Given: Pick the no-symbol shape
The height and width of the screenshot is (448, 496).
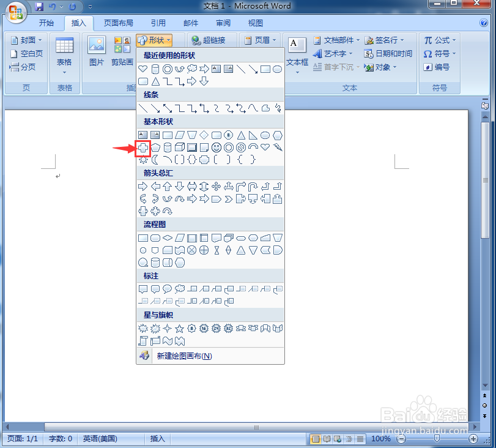Looking at the screenshot, I should click(241, 147).
